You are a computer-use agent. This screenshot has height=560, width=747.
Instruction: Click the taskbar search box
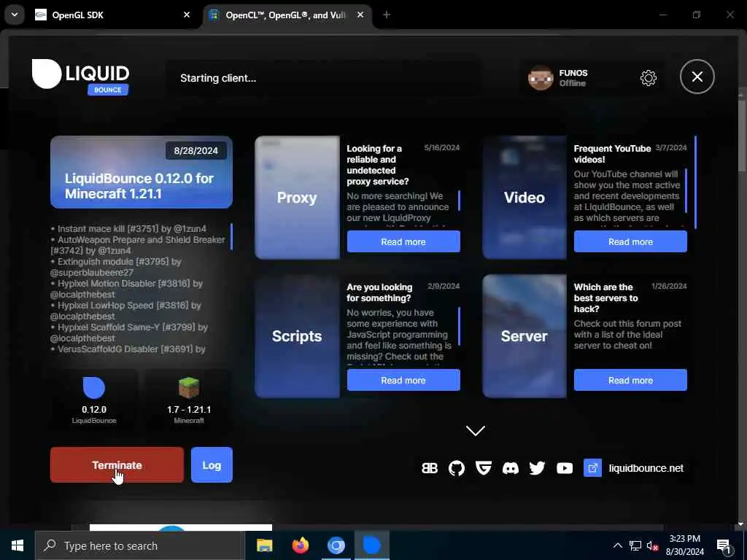(139, 545)
